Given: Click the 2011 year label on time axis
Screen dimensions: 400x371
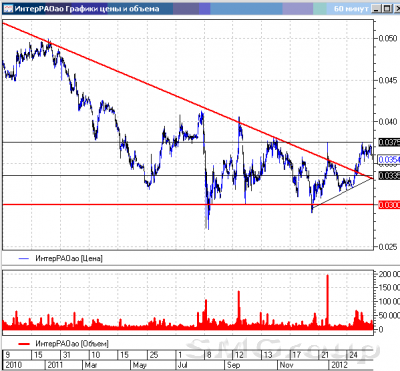Looking at the screenshot, I should [x=55, y=365].
